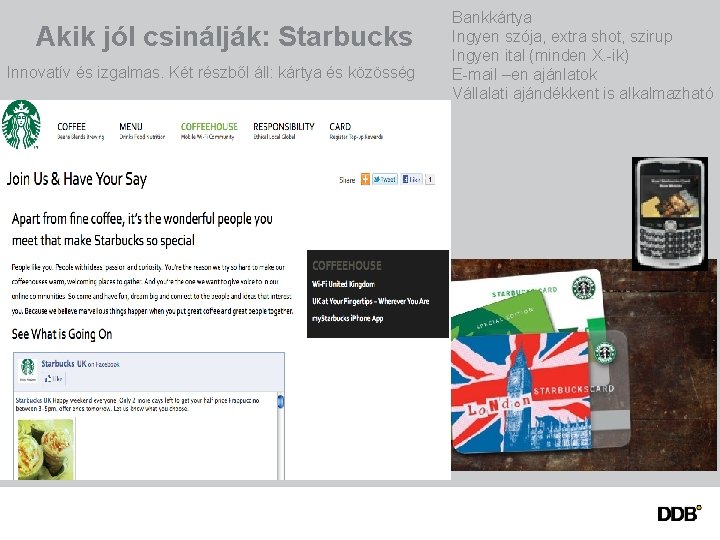Click the Bankkártya text line
The width and height of the screenshot is (720, 540).
(x=492, y=17)
